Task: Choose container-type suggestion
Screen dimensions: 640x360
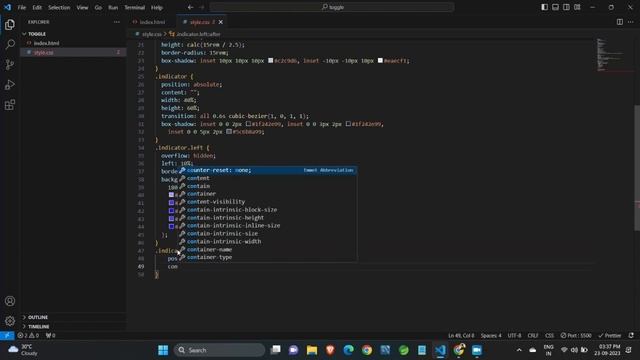Action: point(267,257)
